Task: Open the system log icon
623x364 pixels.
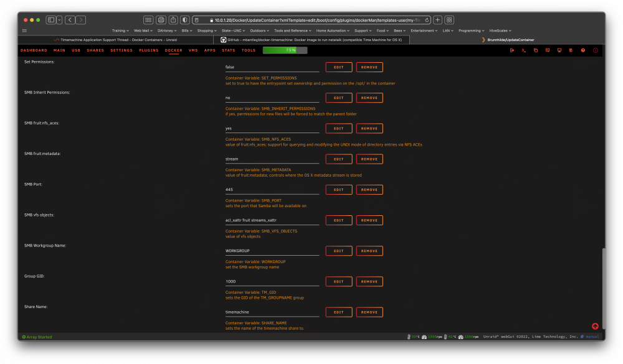Action: pyautogui.click(x=571, y=50)
